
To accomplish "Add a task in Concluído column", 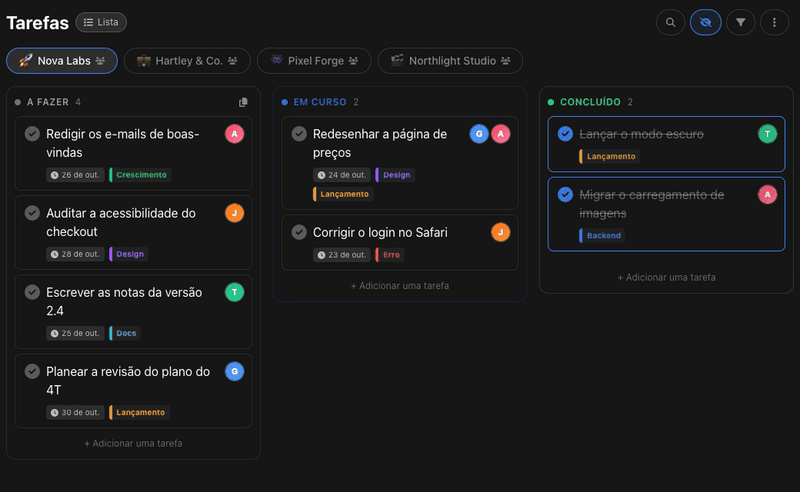I will point(666,277).
